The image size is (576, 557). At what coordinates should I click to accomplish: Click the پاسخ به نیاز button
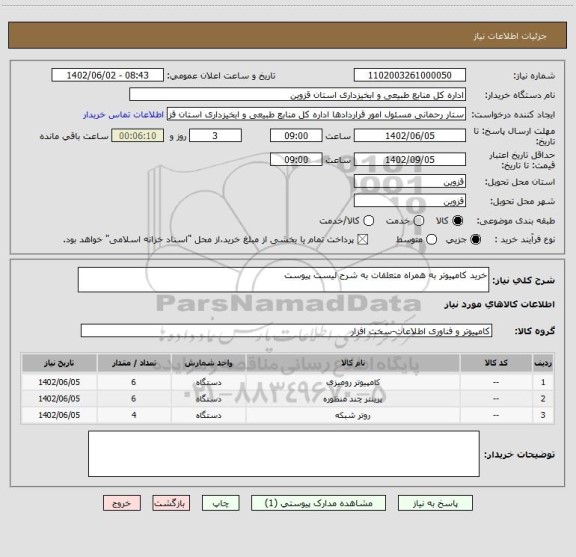tap(435, 503)
